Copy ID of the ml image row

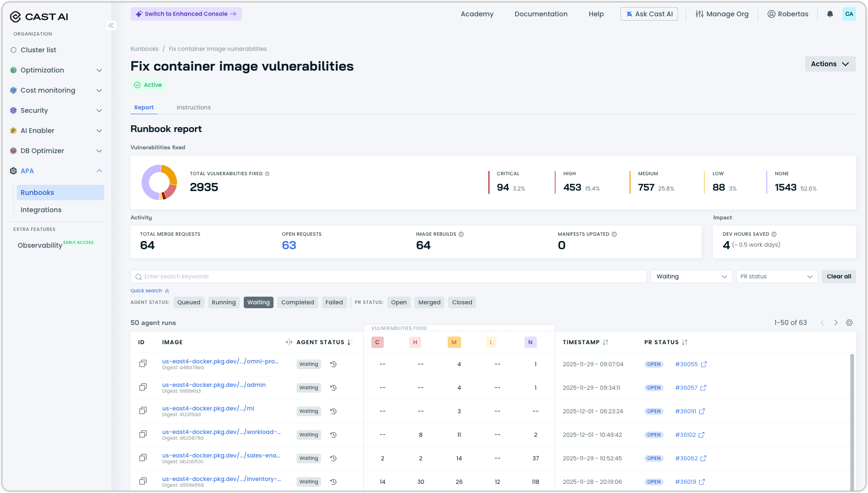tap(143, 411)
